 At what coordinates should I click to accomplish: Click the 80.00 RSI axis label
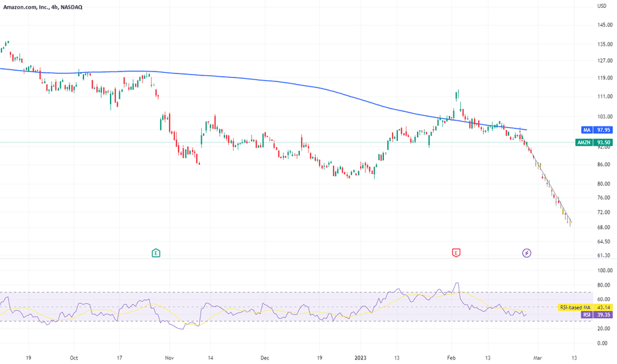pos(604,285)
